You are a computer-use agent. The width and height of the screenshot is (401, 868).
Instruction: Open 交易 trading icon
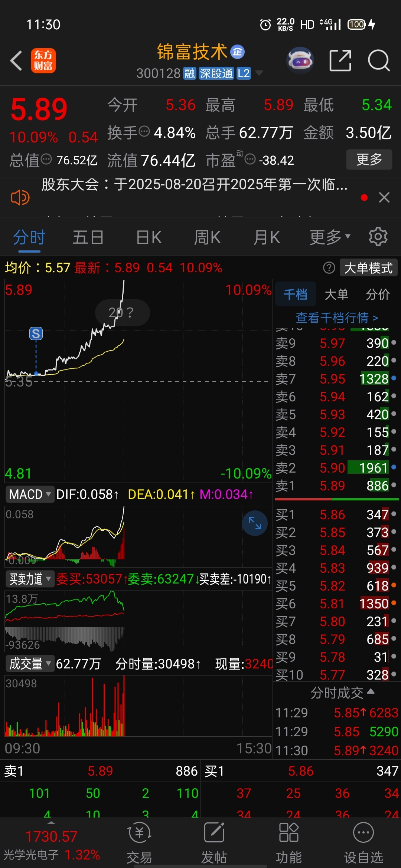coord(139,843)
